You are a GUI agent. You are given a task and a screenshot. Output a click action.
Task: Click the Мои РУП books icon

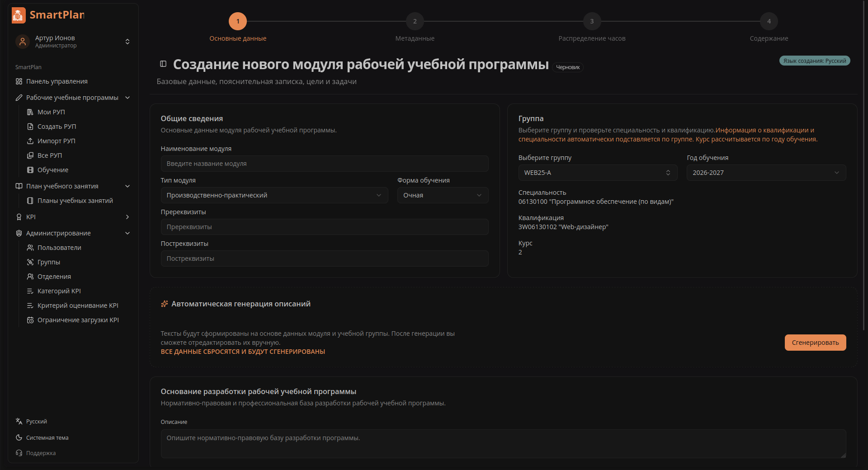click(x=30, y=112)
